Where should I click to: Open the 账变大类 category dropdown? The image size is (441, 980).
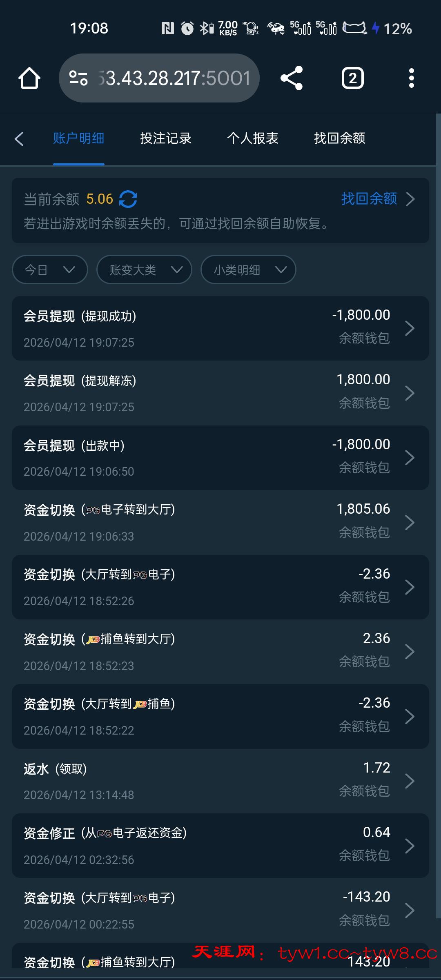coord(144,269)
